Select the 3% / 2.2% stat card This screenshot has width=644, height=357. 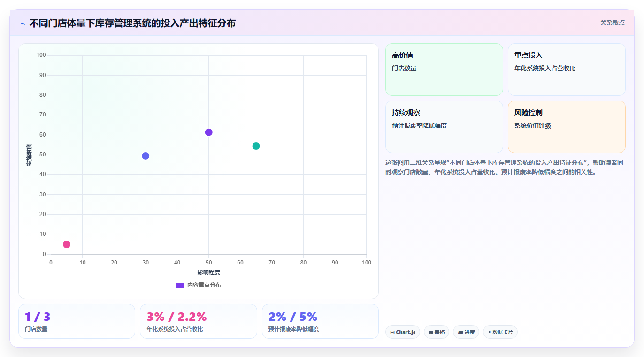[x=199, y=321]
